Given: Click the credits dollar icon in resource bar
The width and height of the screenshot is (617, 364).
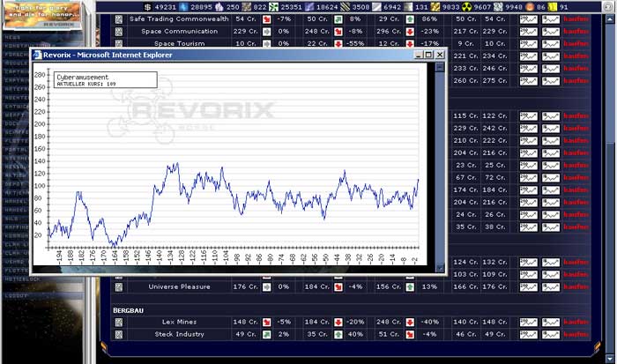Looking at the screenshot, I should coord(147,6).
